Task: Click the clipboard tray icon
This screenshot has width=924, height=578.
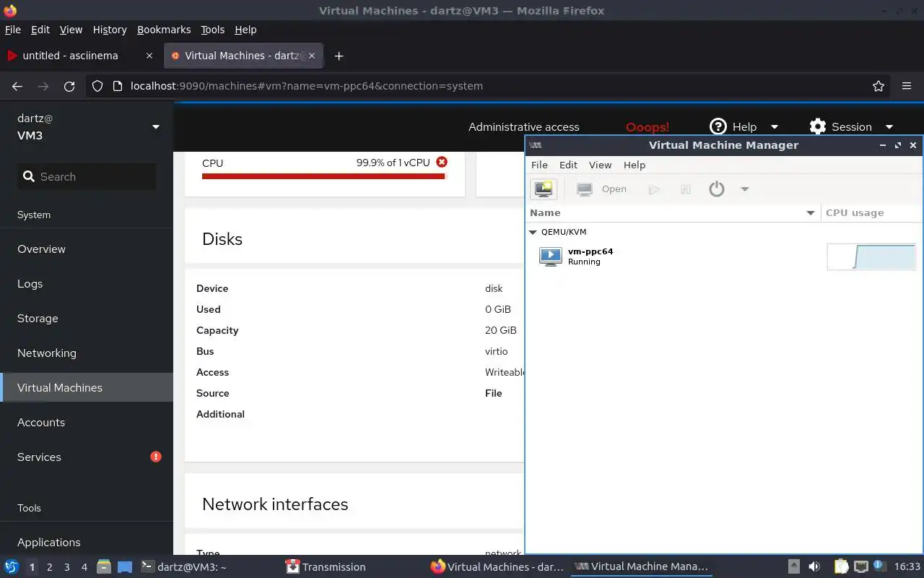Action: 841,567
